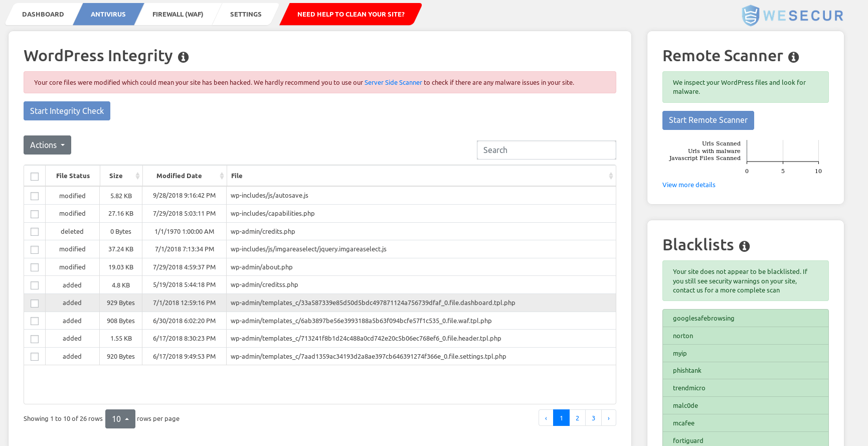Select the malc0de blacklist entry
This screenshot has width=868, height=446.
(745, 406)
